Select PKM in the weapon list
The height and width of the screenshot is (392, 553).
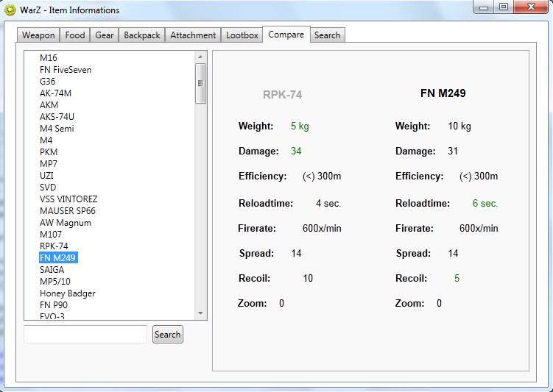(x=49, y=152)
